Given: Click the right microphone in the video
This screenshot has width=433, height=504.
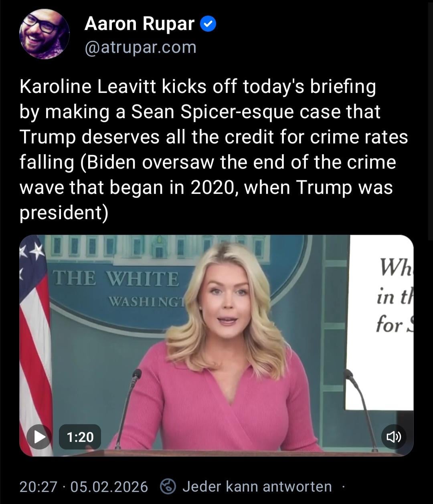Looking at the screenshot, I should pyautogui.click(x=361, y=409).
